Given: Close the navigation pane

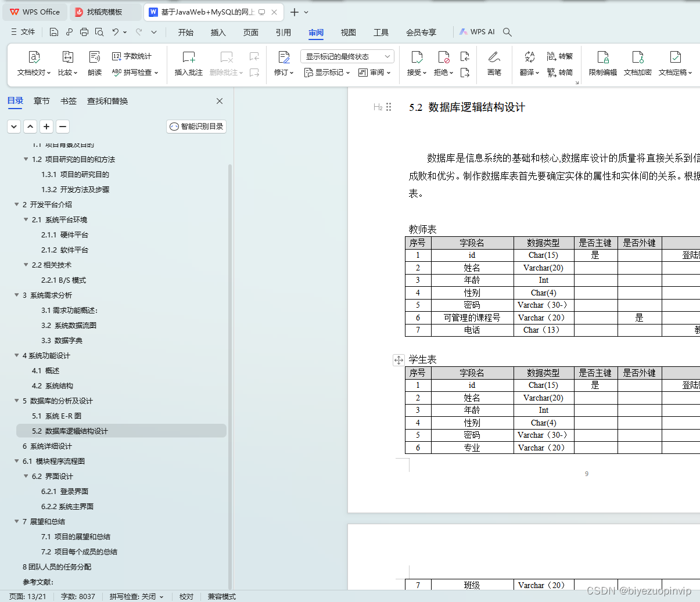Looking at the screenshot, I should pyautogui.click(x=220, y=101).
